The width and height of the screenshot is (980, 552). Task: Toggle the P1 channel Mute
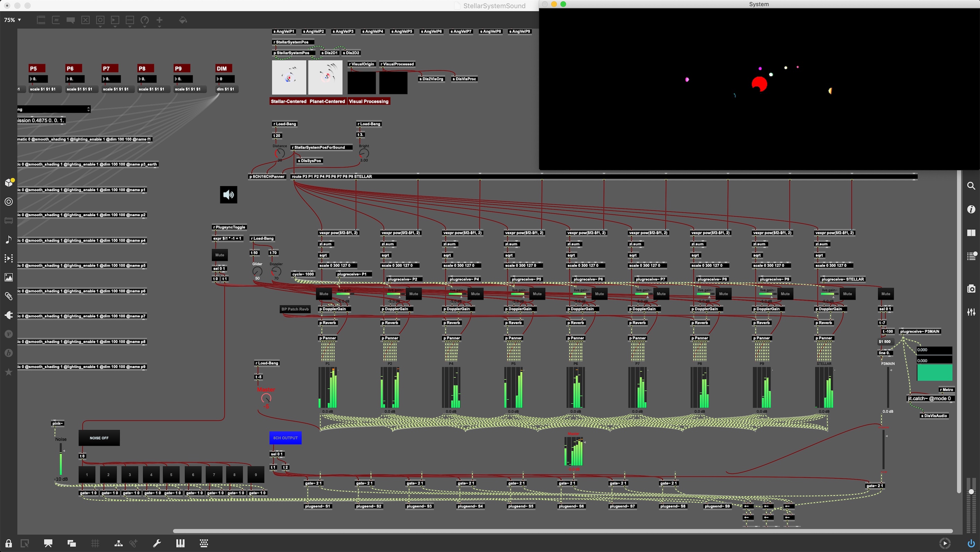(324, 293)
